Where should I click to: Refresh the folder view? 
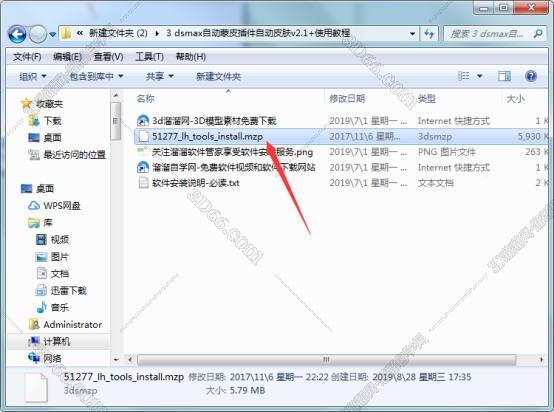pos(429,34)
